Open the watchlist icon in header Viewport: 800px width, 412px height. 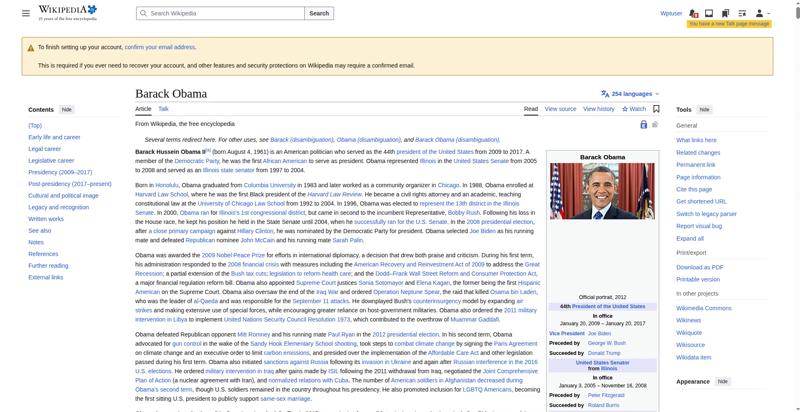click(742, 13)
